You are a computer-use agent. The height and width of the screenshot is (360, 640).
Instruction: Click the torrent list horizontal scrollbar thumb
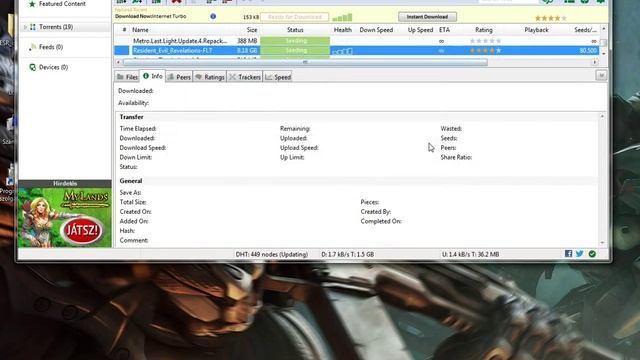pyautogui.click(x=305, y=62)
